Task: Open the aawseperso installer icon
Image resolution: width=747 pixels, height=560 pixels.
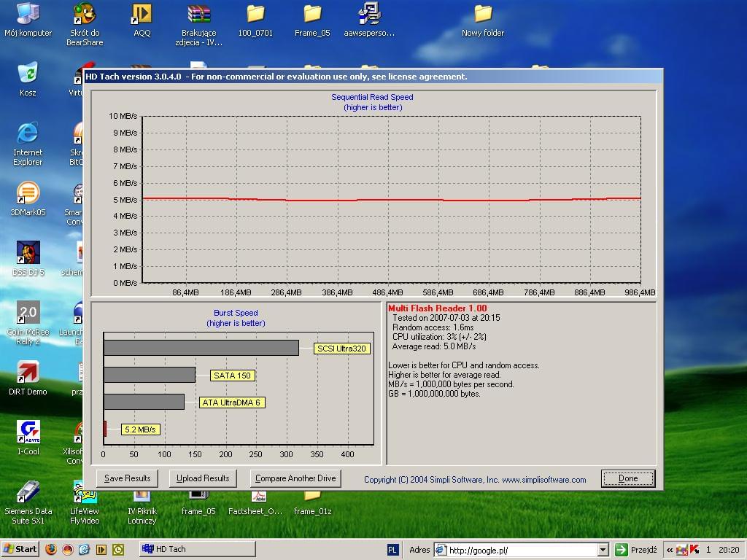Action: tap(369, 19)
